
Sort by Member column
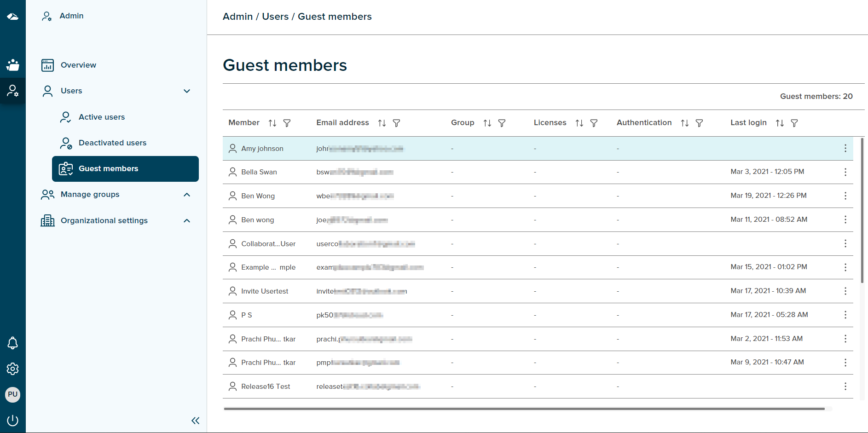coord(272,123)
